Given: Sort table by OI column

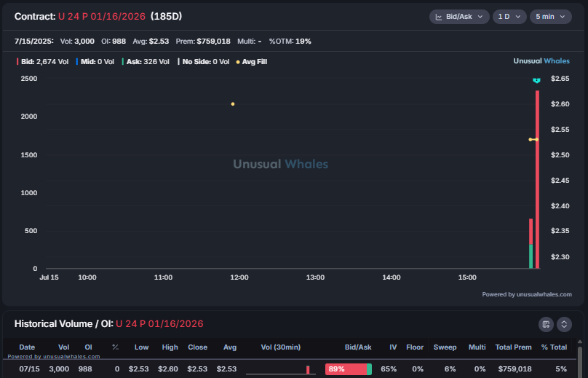Looking at the screenshot, I should [x=88, y=347].
